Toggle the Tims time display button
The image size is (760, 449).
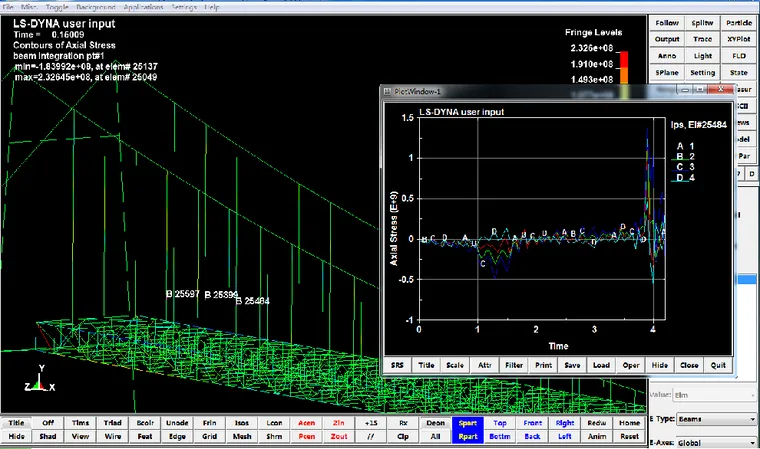[x=80, y=423]
